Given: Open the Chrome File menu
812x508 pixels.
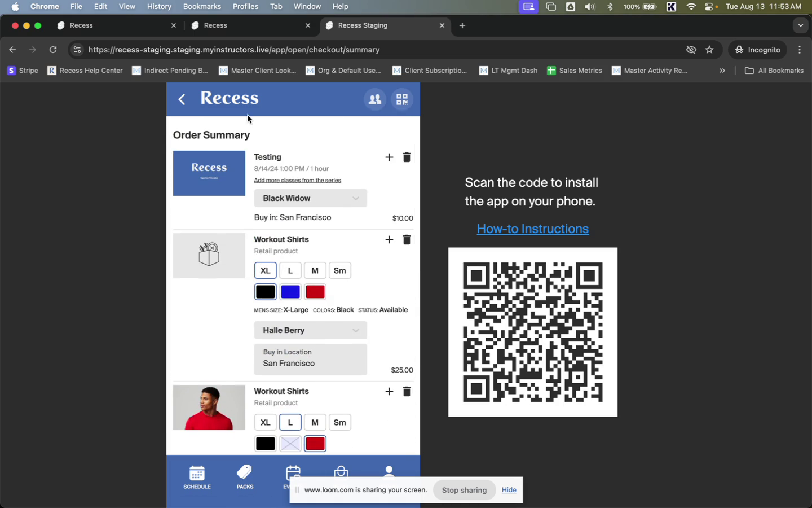Looking at the screenshot, I should pos(76,6).
